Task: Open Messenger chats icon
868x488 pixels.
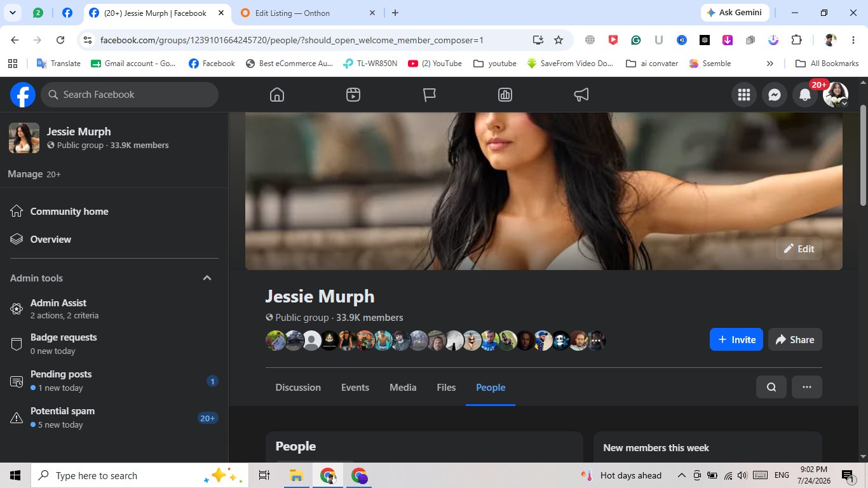Action: (x=774, y=95)
